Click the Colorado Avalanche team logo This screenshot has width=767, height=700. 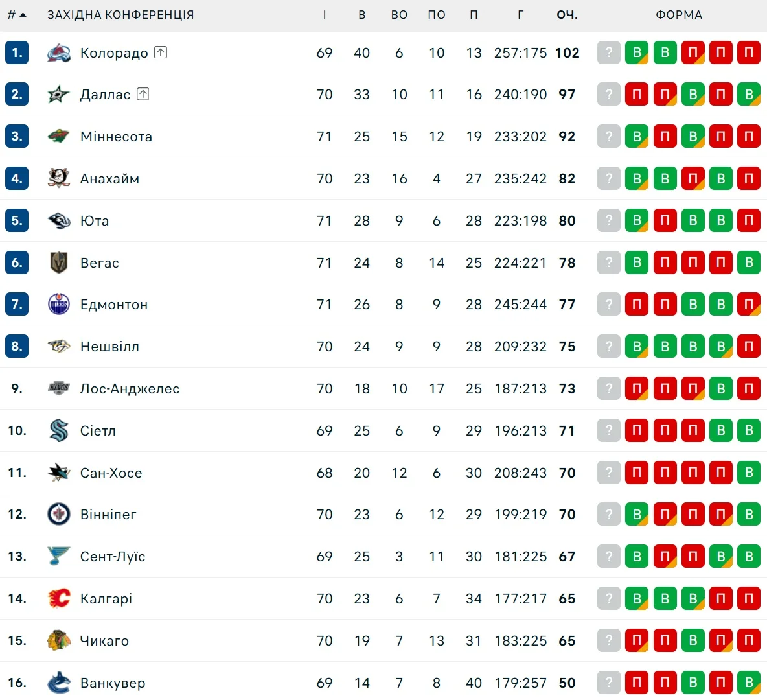(x=59, y=53)
